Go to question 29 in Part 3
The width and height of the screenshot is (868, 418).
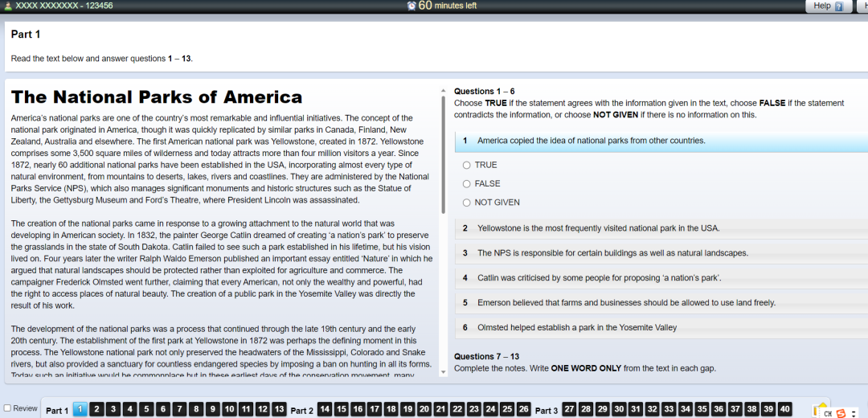[x=603, y=410]
